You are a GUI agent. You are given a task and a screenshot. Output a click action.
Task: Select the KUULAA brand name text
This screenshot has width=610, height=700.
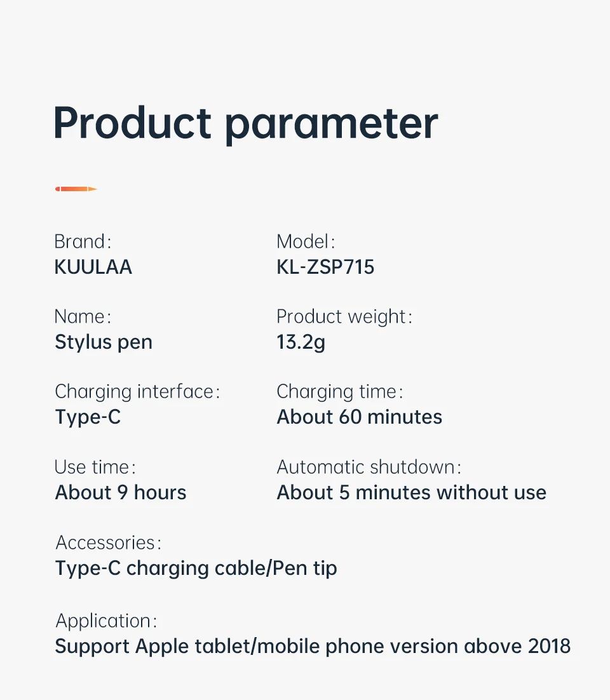coord(93,267)
